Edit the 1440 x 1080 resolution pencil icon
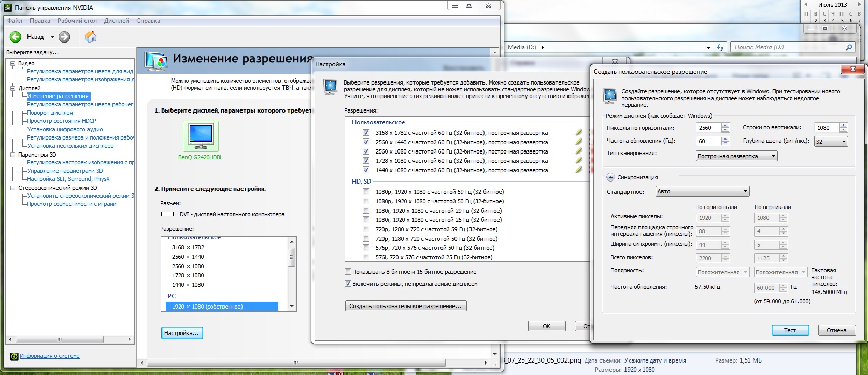Screen dimensions: 868x375 [579, 170]
